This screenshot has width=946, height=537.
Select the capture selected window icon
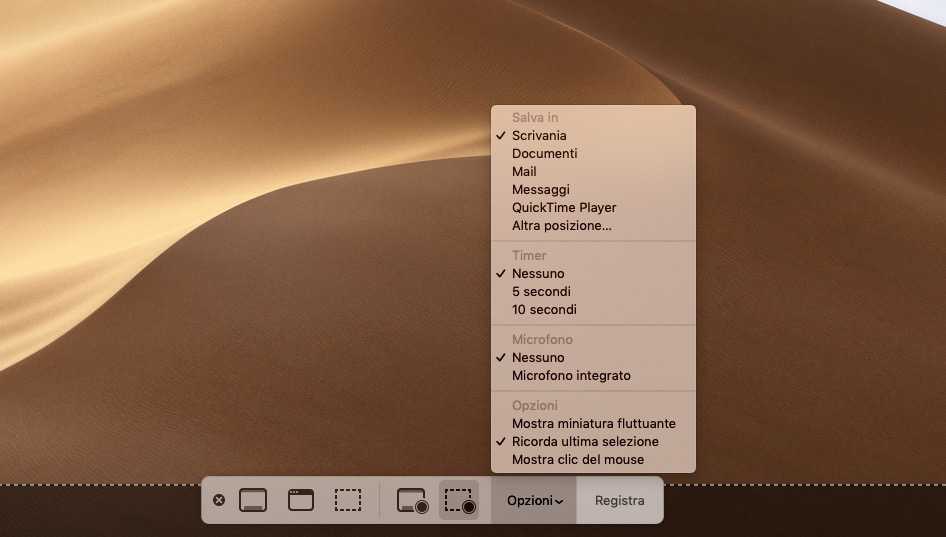301,500
